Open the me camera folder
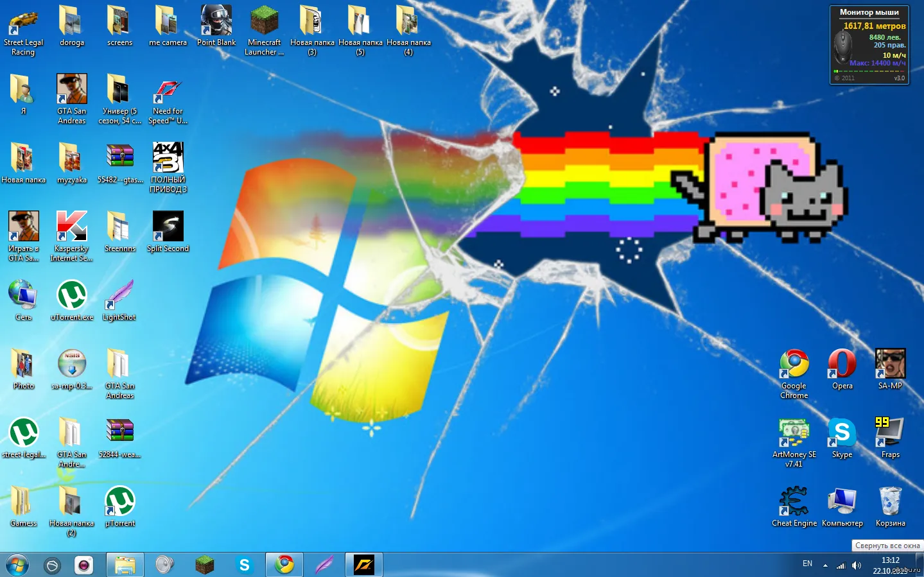 click(x=168, y=26)
